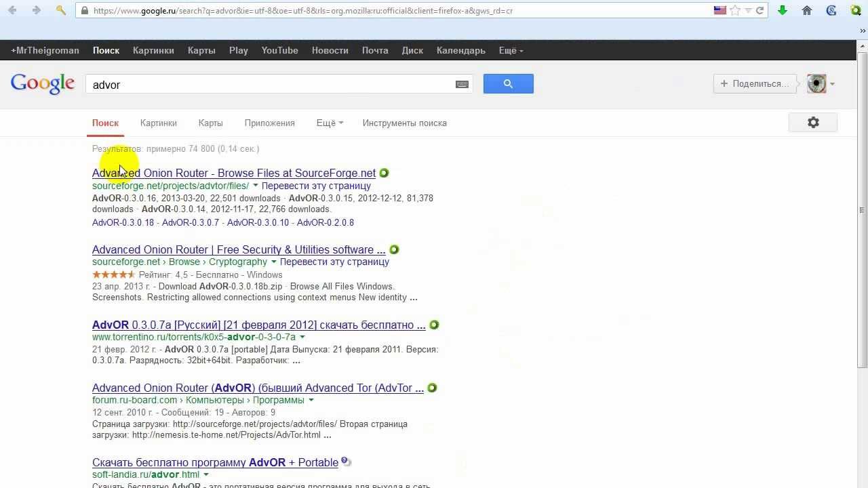Open Календарь in the black top bar
The height and width of the screenshot is (488, 868).
(461, 50)
